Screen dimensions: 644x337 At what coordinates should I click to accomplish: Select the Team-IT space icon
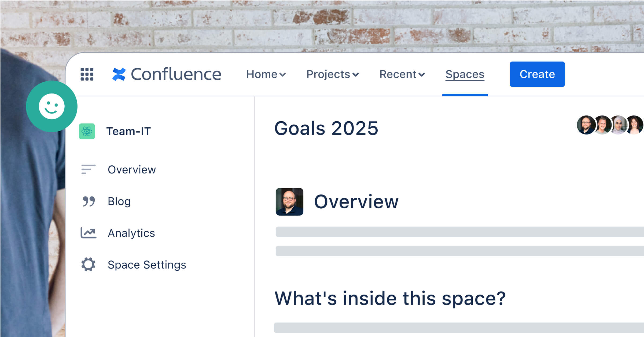[87, 131]
